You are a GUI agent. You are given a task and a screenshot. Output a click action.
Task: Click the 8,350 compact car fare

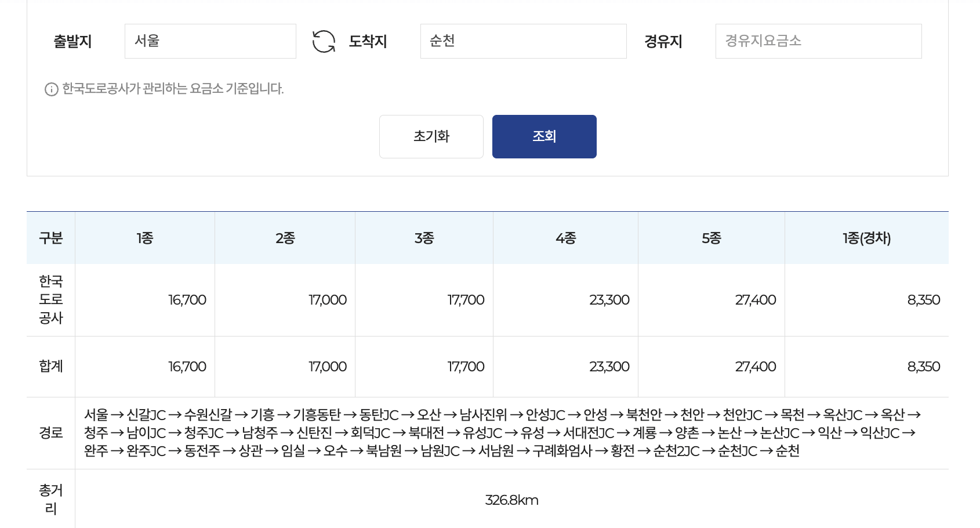pyautogui.click(x=923, y=300)
